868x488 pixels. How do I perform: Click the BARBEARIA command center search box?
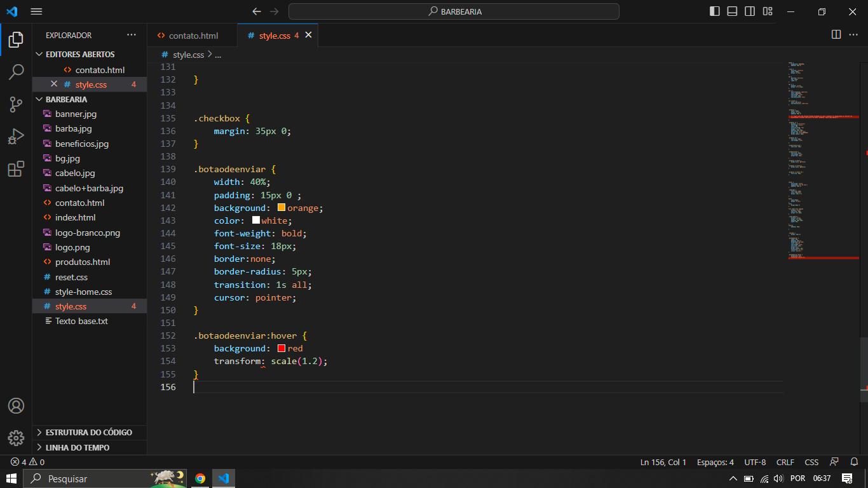(x=454, y=11)
